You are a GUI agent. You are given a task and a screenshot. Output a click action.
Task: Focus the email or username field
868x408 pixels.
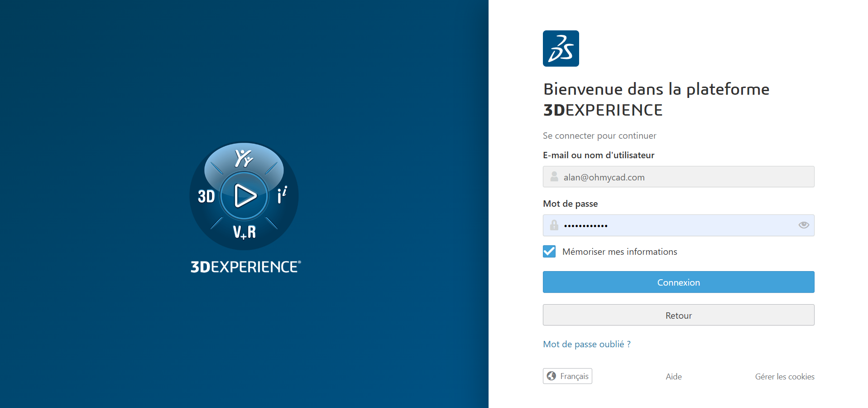coord(678,177)
